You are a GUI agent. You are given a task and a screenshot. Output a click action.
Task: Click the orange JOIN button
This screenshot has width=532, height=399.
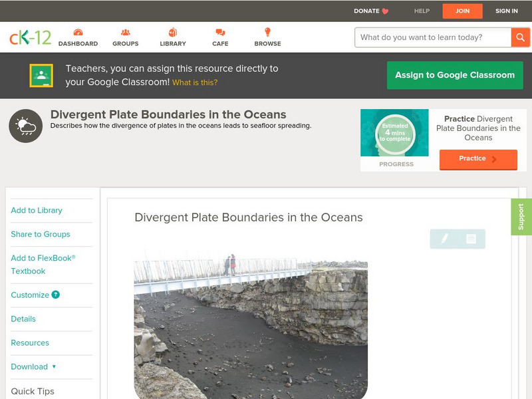(462, 11)
